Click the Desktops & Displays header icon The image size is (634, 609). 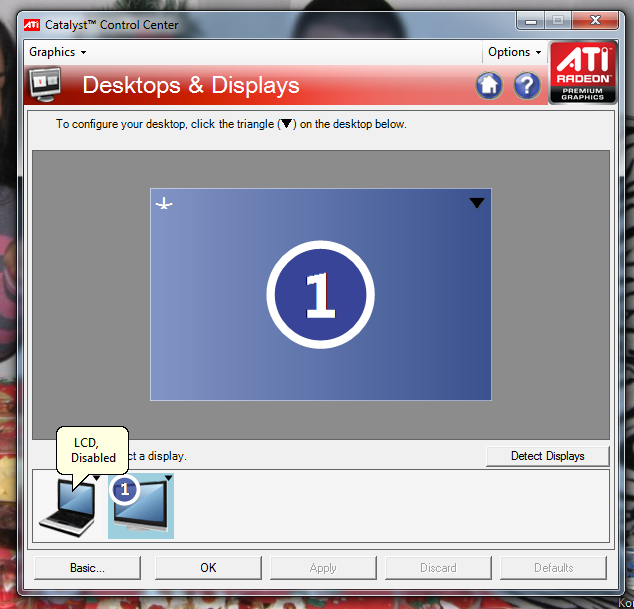(x=46, y=85)
